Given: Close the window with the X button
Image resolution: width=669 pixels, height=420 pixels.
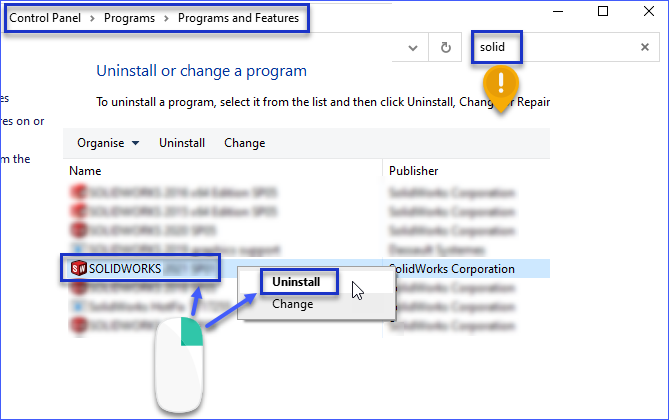Looking at the screenshot, I should [648, 12].
